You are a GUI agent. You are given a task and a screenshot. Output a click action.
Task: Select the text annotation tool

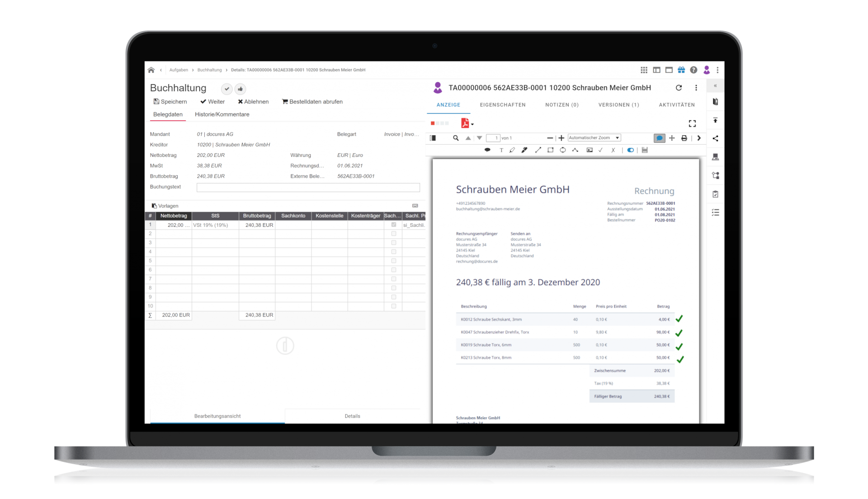coord(501,150)
